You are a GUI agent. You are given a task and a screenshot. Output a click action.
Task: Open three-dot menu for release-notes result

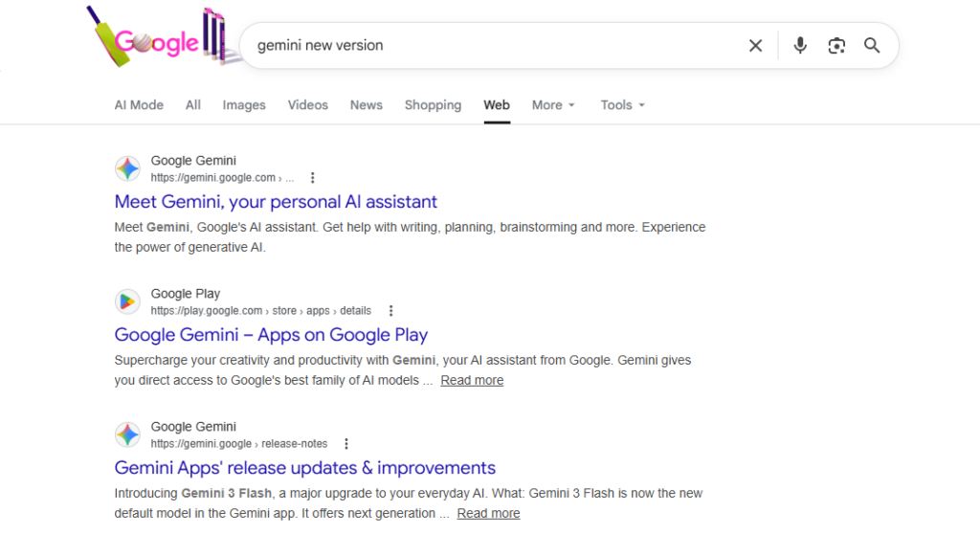click(346, 444)
